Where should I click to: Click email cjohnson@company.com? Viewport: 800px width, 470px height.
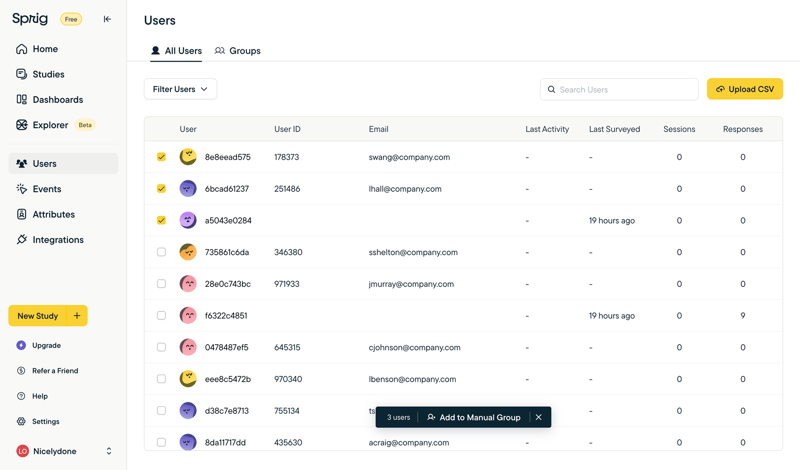(414, 347)
